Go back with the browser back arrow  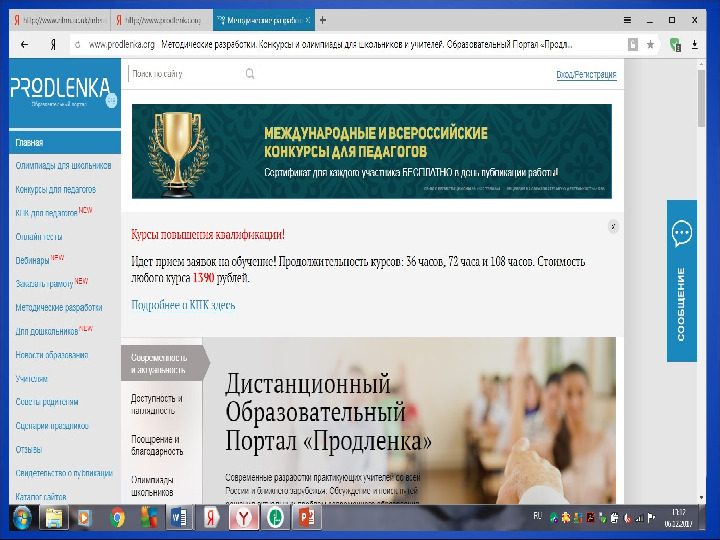tap(24, 45)
